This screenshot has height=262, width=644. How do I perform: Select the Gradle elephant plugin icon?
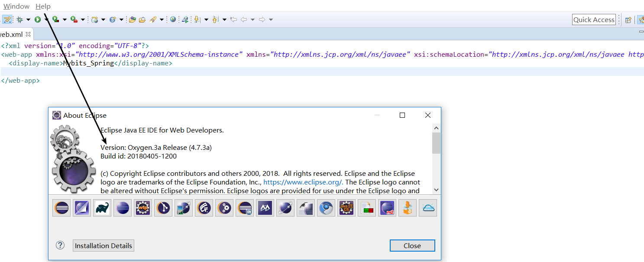102,207
